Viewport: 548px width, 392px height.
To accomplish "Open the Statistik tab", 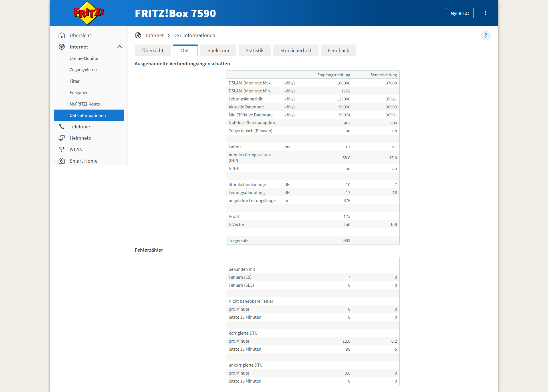I will 254,50.
